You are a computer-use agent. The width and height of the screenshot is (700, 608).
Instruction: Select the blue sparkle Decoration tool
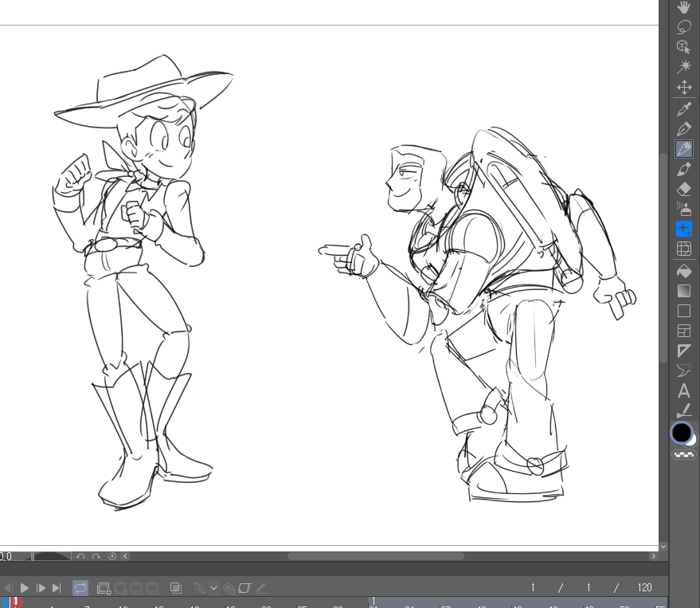coord(683,229)
